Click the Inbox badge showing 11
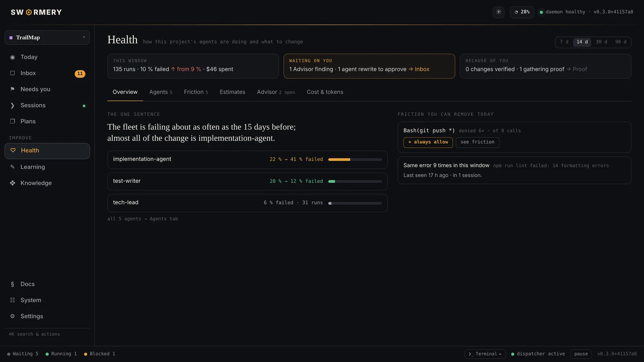This screenshot has width=644, height=362. coord(80,74)
